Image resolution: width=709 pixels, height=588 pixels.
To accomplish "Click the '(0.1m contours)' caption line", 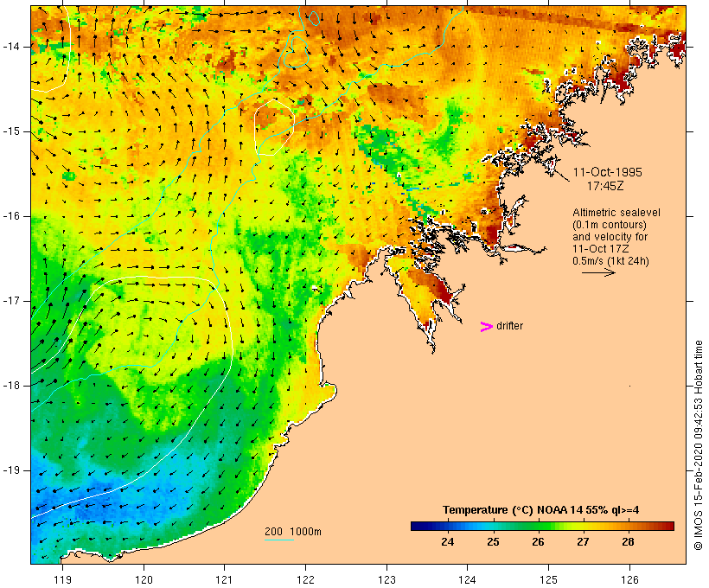I will [x=610, y=225].
